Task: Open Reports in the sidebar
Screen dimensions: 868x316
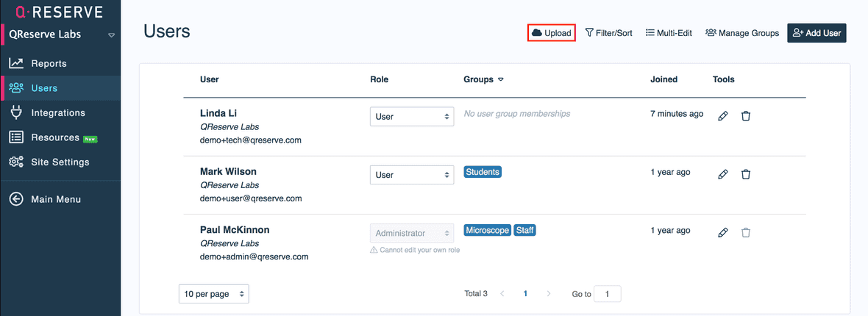Action: pyautogui.click(x=49, y=63)
